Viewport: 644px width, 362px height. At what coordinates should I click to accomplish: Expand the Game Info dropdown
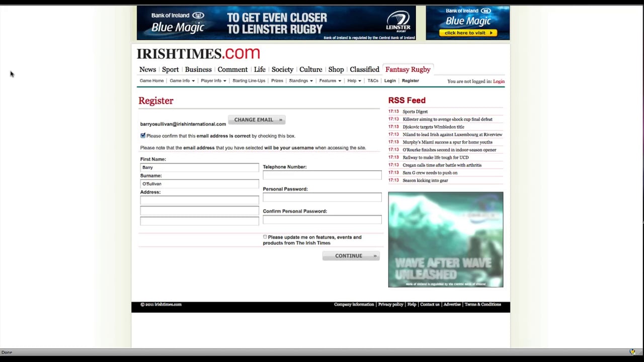[182, 80]
